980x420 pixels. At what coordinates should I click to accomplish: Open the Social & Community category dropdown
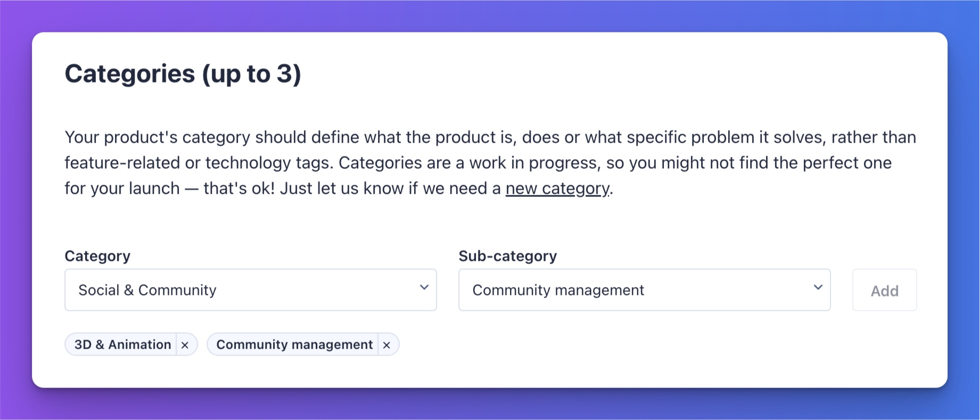click(x=251, y=290)
